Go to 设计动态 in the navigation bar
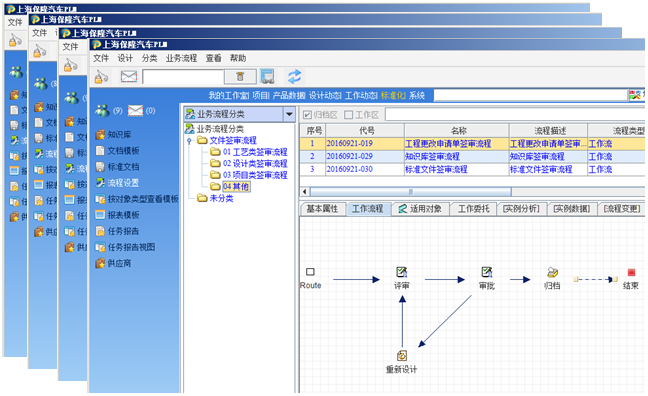 coord(325,95)
